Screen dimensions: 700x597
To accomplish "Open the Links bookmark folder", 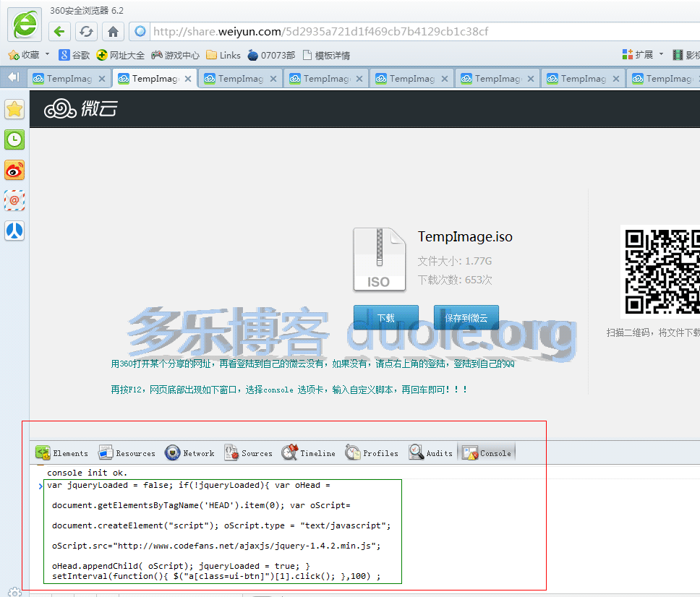I will click(223, 56).
